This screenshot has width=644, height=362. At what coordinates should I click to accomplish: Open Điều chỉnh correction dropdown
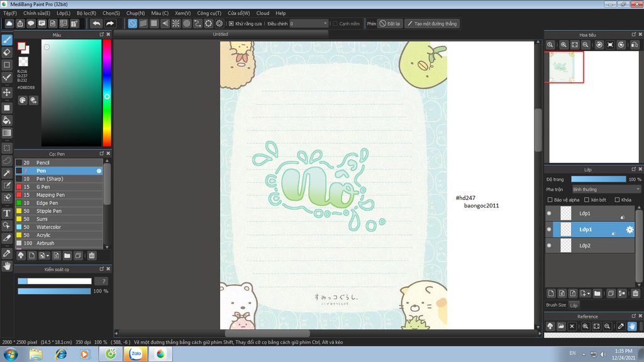coord(309,23)
